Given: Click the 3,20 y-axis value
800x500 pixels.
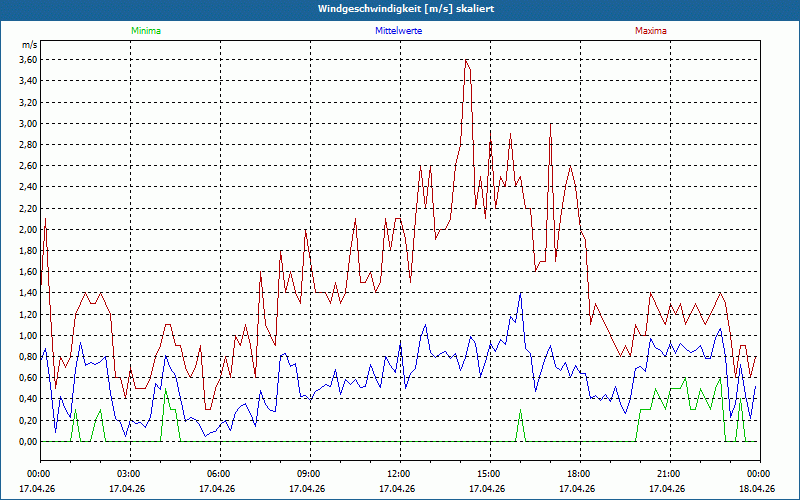Looking at the screenshot, I should pos(28,102).
